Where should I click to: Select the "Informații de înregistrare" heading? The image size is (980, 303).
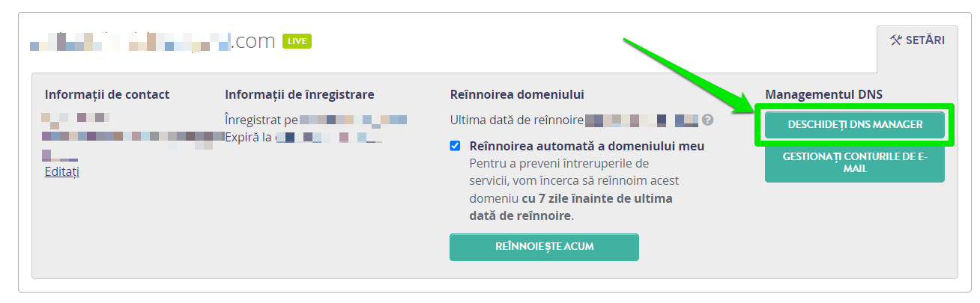300,94
